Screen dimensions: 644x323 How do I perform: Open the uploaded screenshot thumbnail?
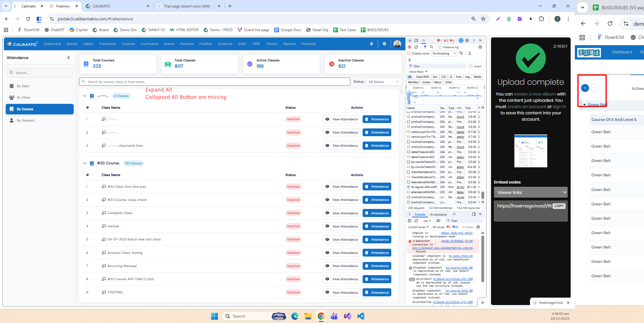[x=531, y=151]
